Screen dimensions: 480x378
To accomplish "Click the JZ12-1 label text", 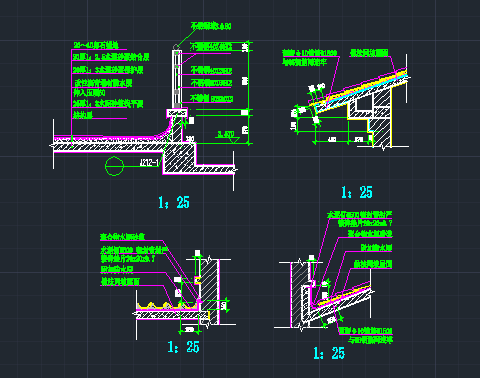I will pos(149,163).
